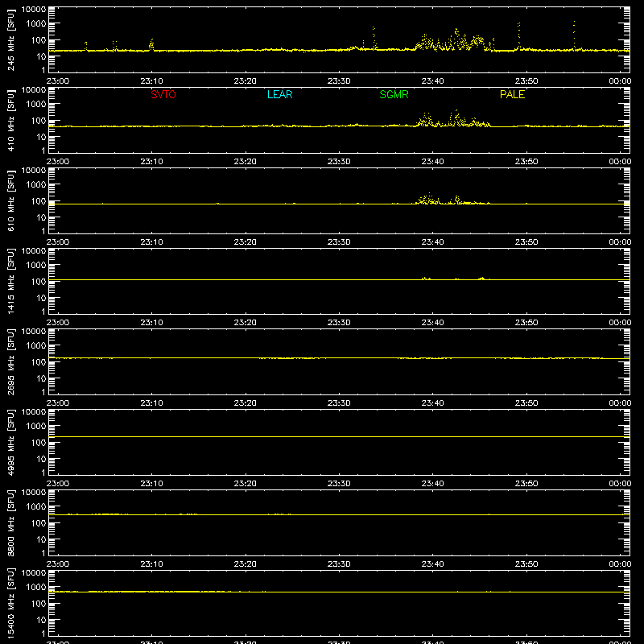
Task: Select the 4995 MHz [SFU] axis title
Action: coord(11,443)
